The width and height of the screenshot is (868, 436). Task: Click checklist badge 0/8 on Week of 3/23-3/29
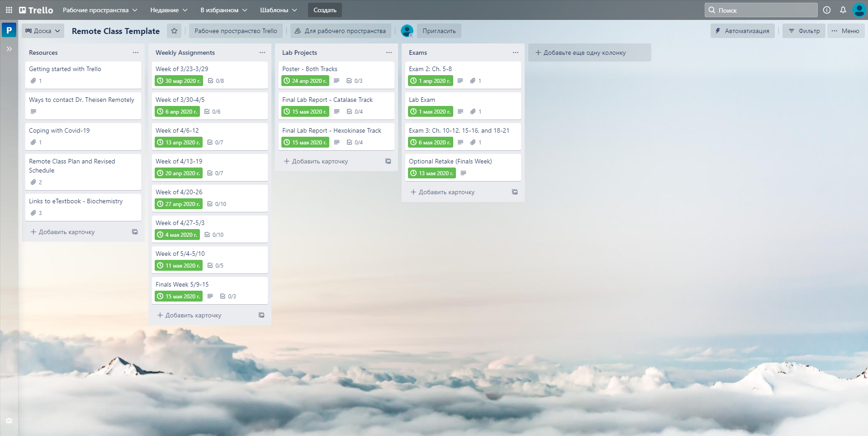[216, 81]
